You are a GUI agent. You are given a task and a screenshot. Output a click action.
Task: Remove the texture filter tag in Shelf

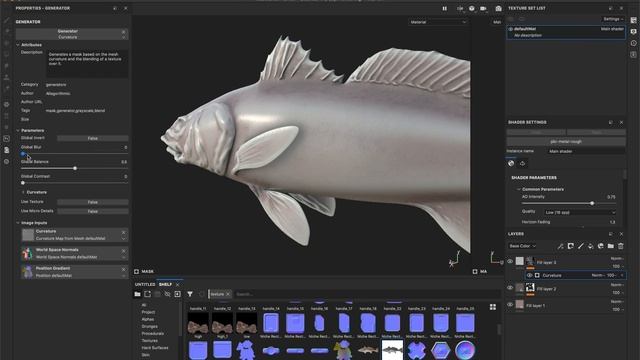228,294
